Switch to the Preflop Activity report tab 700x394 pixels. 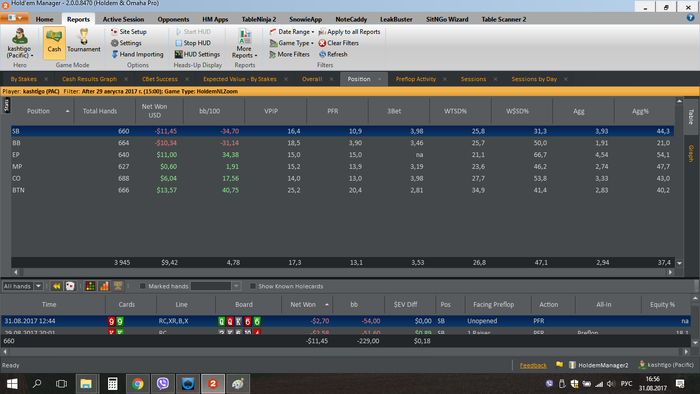[416, 79]
